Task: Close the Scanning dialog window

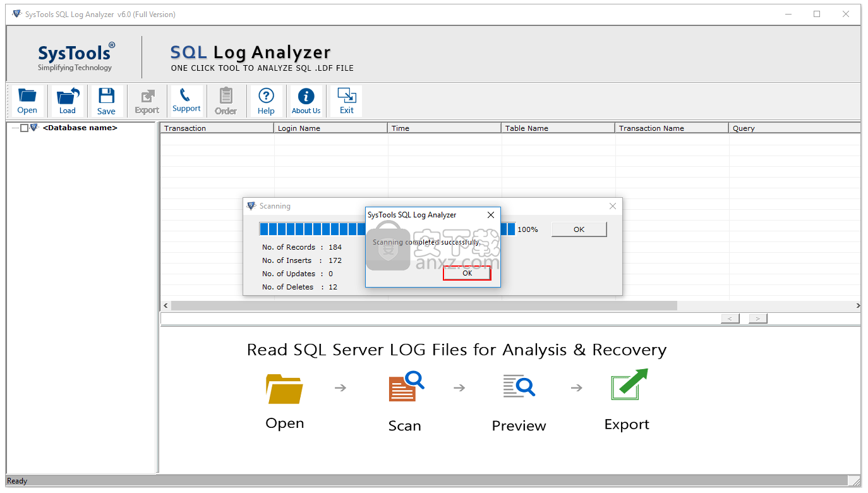Action: 612,206
